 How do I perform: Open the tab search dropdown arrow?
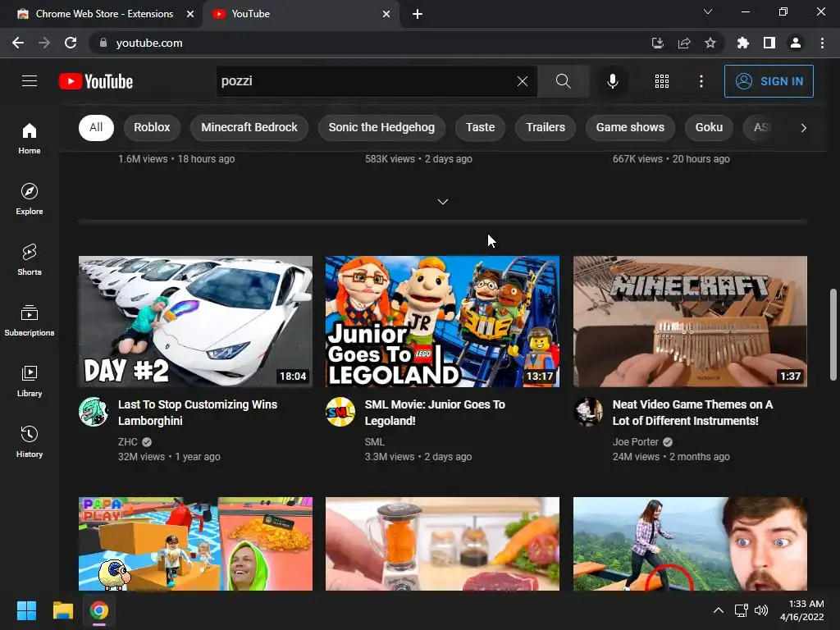point(708,11)
